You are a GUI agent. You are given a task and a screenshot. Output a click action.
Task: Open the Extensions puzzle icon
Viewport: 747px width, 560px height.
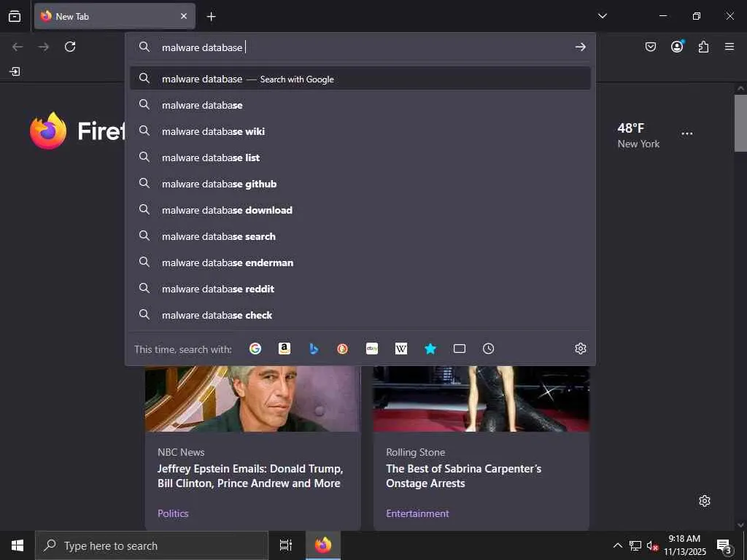point(703,47)
